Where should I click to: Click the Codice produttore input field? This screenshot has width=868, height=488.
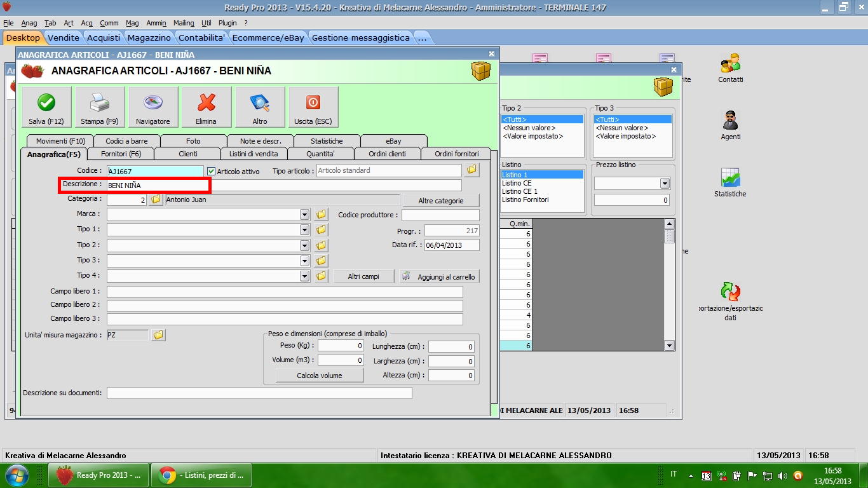(440, 215)
